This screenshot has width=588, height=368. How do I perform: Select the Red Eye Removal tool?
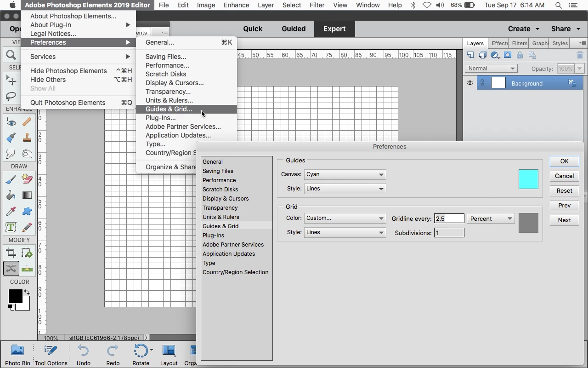11,122
